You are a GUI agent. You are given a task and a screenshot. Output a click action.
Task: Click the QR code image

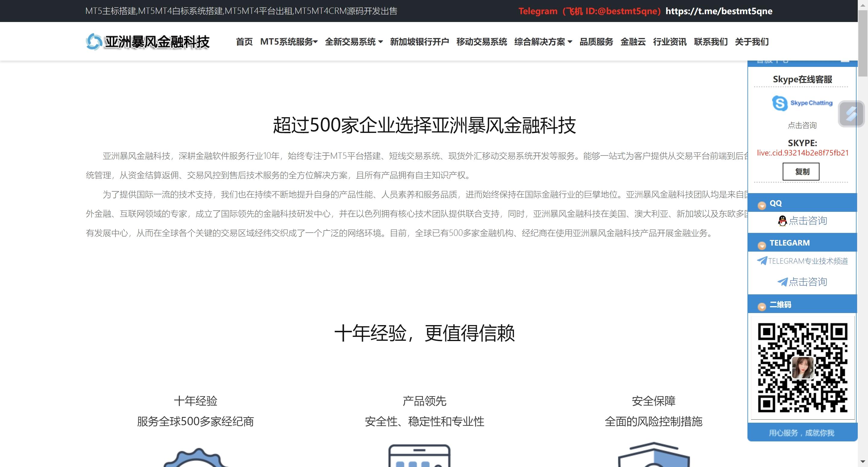click(803, 367)
